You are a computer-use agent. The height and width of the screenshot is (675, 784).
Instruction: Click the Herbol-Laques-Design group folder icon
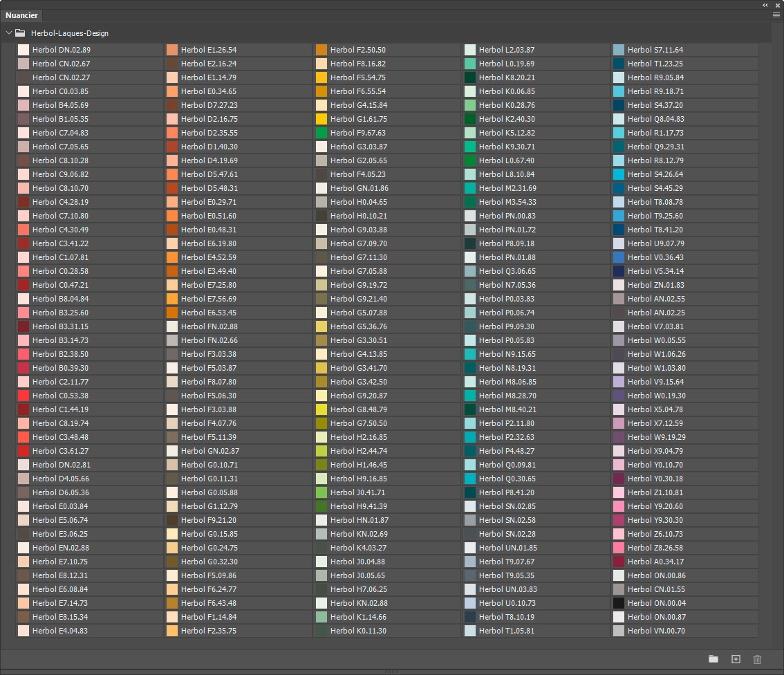pos(20,33)
